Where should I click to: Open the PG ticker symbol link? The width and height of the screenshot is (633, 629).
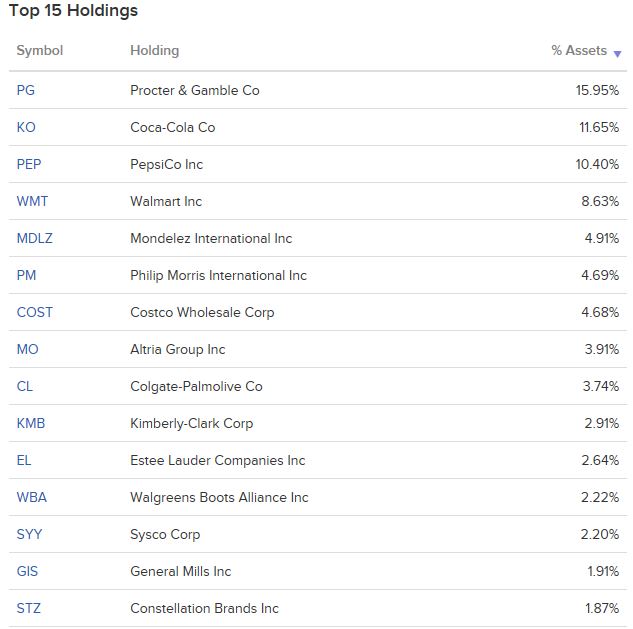26,90
